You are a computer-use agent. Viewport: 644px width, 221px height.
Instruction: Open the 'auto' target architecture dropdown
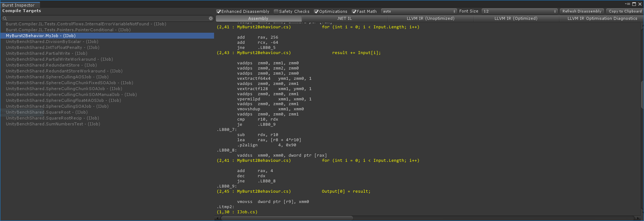pos(419,11)
